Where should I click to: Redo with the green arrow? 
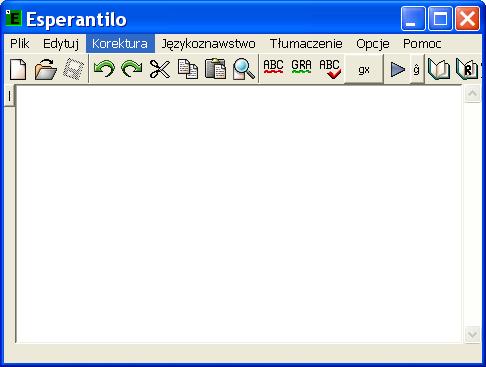132,69
